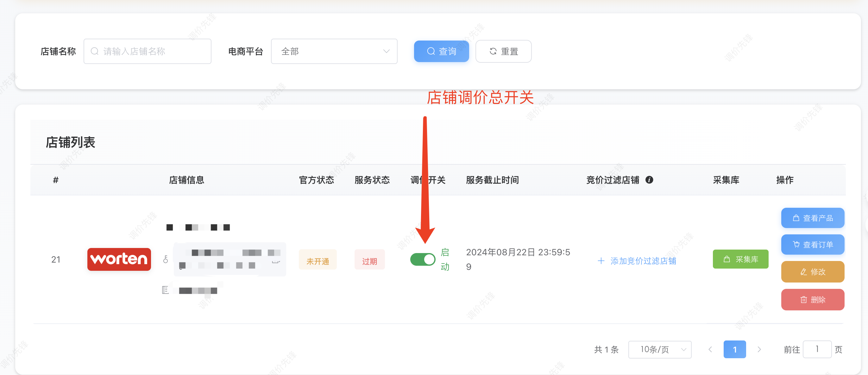
Task: Click the red 删除 delete button
Action: 812,299
